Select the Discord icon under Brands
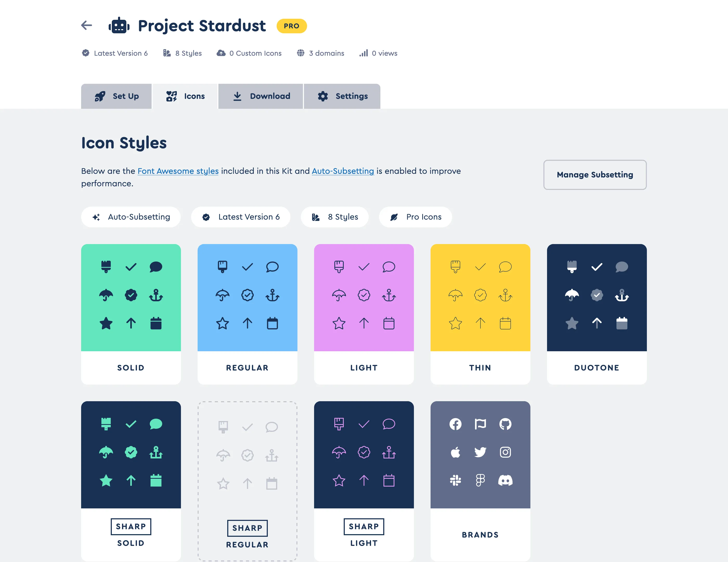 (x=505, y=480)
